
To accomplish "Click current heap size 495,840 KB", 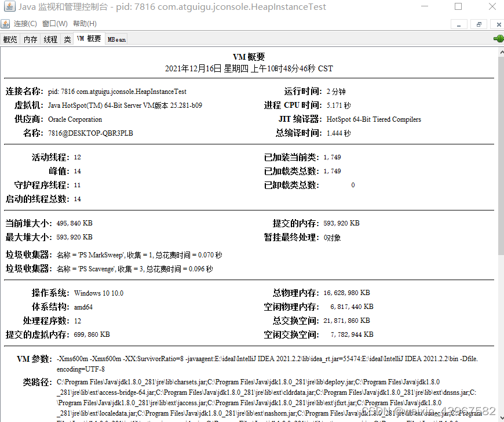I will click(74, 223).
